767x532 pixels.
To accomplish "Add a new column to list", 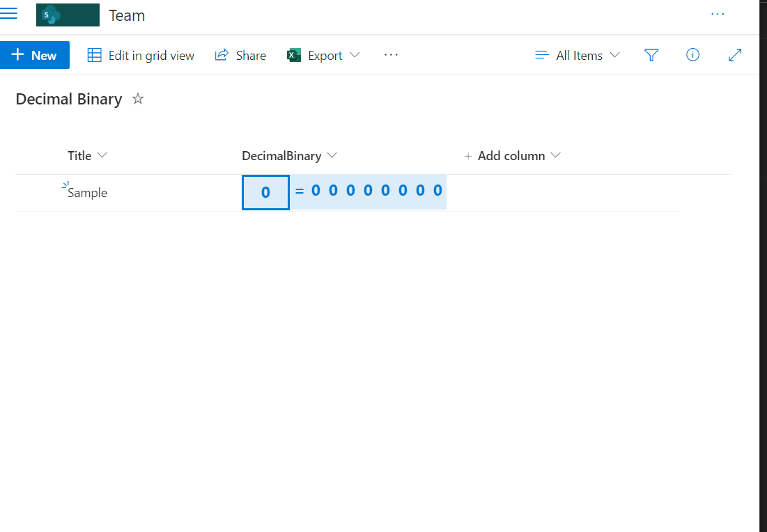I will [x=511, y=155].
